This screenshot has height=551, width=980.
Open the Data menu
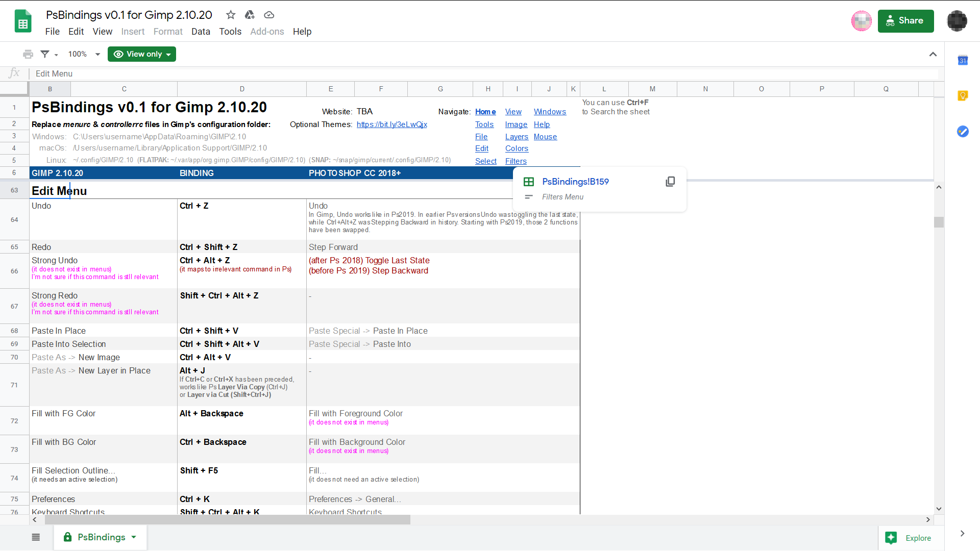click(201, 32)
